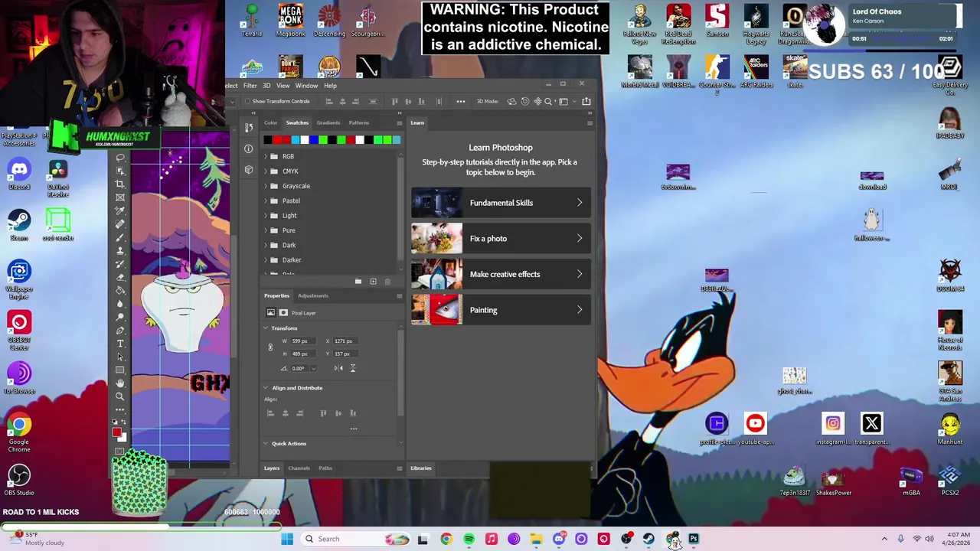The image size is (980, 551).
Task: Select the Eraser tool
Action: coord(120,277)
